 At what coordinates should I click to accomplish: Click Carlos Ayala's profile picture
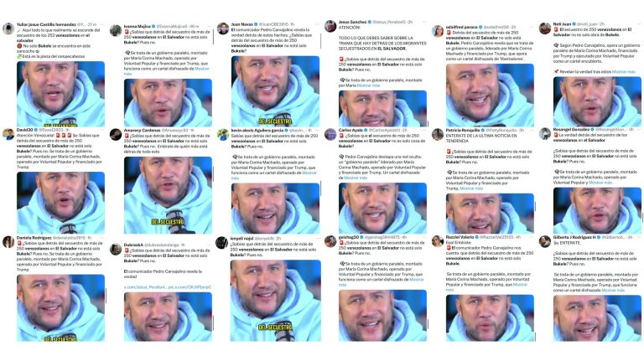click(330, 134)
